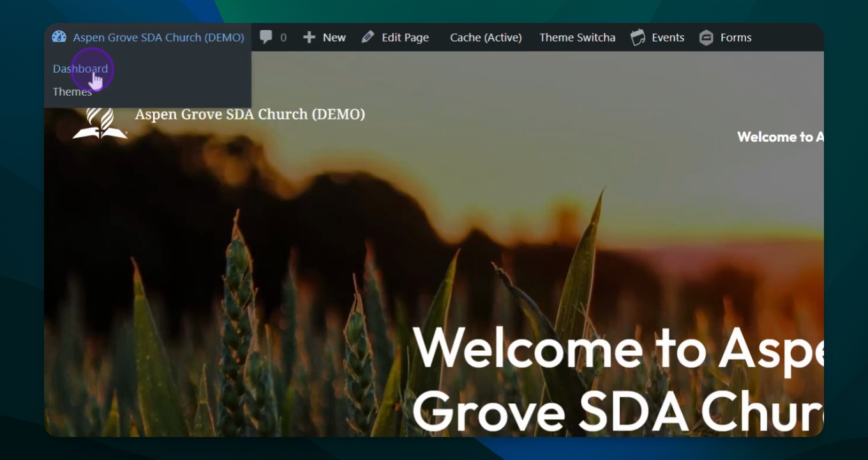Click the Forms hexagon icon

pos(706,38)
